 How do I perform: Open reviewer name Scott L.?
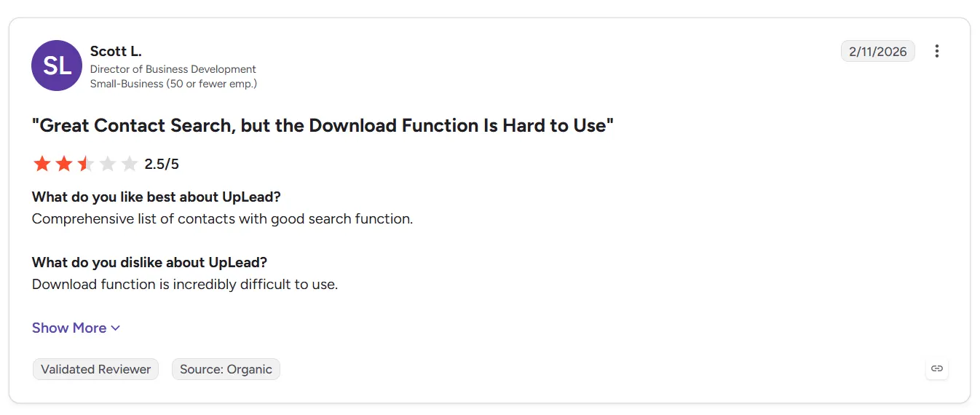116,51
